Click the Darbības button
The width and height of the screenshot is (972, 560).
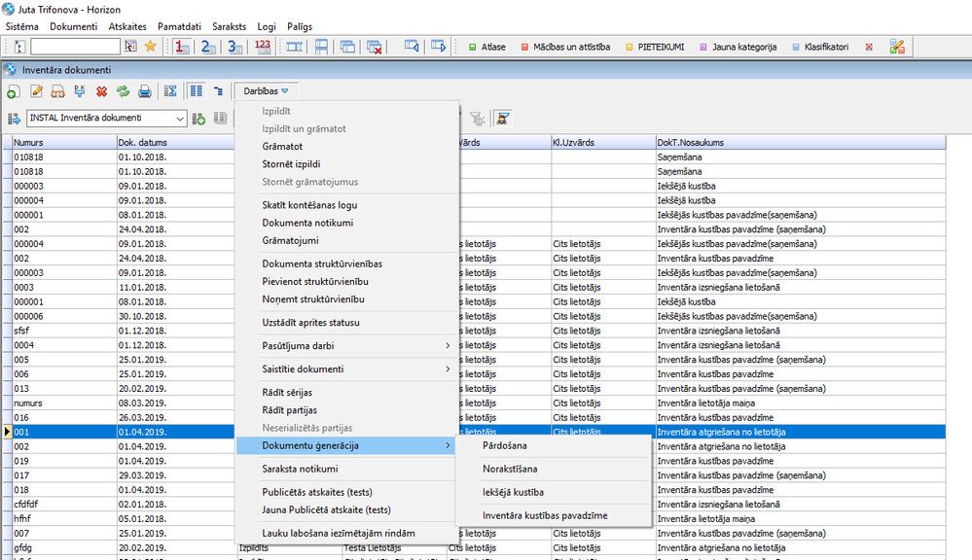[266, 91]
